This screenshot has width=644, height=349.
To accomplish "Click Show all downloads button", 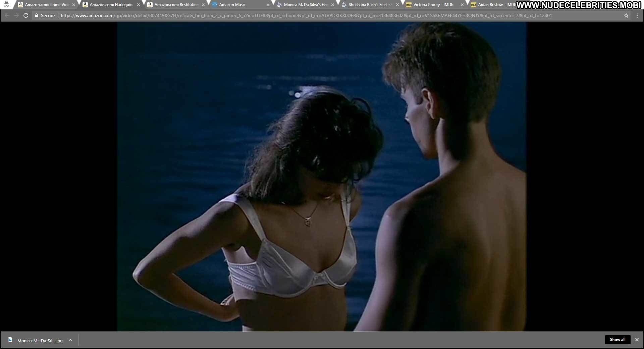I will 618,340.
